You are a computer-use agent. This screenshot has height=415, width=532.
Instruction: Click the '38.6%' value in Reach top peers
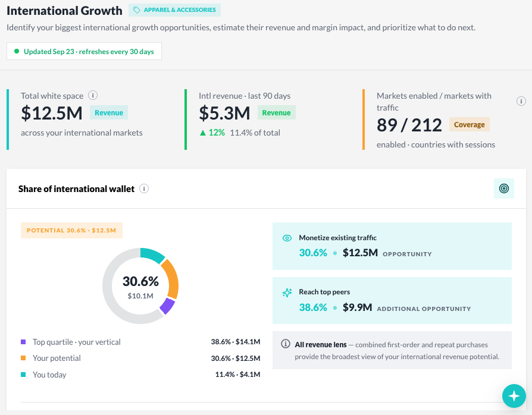pyautogui.click(x=313, y=307)
